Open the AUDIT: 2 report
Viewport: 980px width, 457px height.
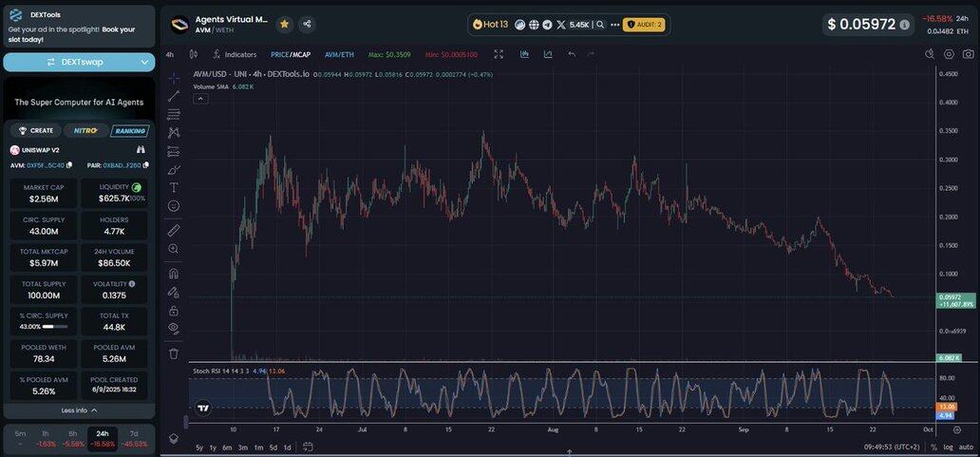pos(644,25)
